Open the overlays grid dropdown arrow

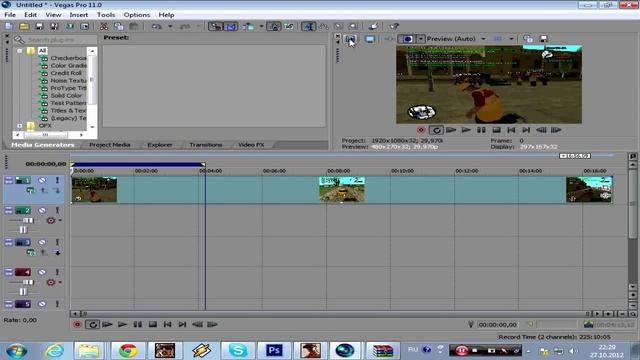(x=511, y=39)
